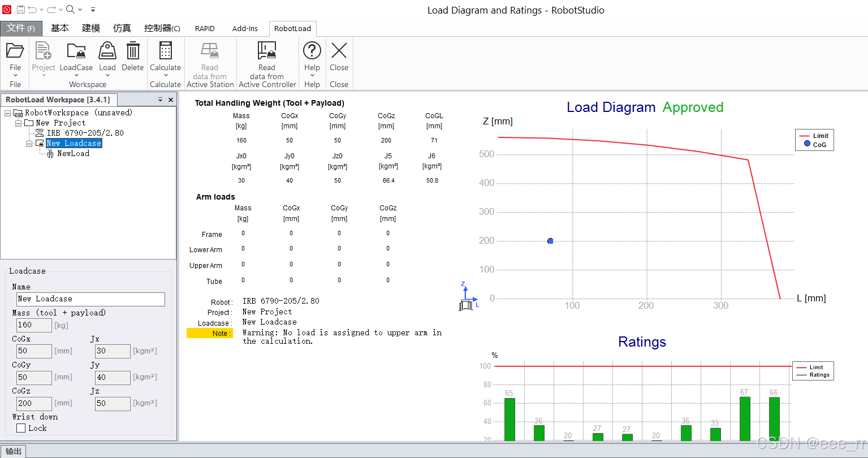The image size is (868, 458).
Task: Click the IRB 6790 robot icon in tree
Action: (40, 133)
